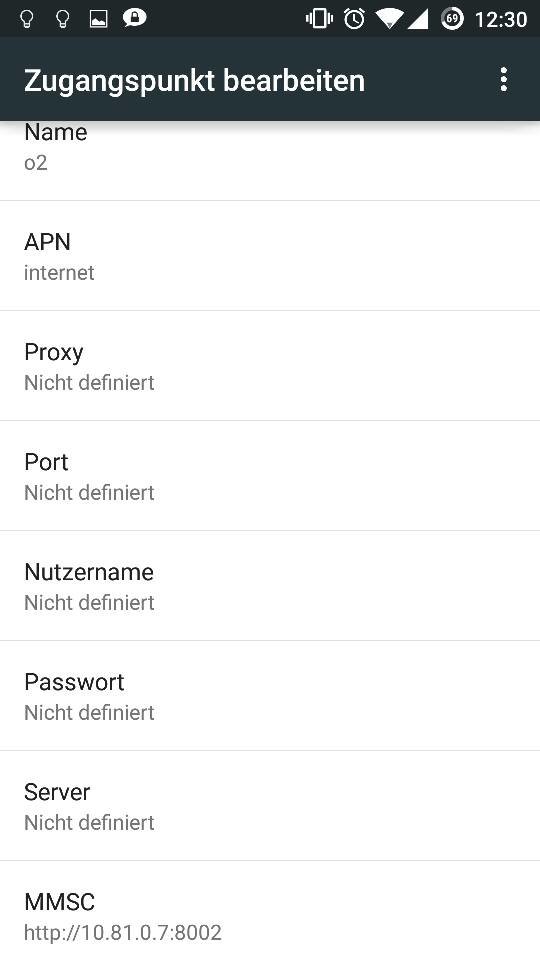Open the Proxy setting
The height and width of the screenshot is (960, 540).
pyautogui.click(x=270, y=366)
